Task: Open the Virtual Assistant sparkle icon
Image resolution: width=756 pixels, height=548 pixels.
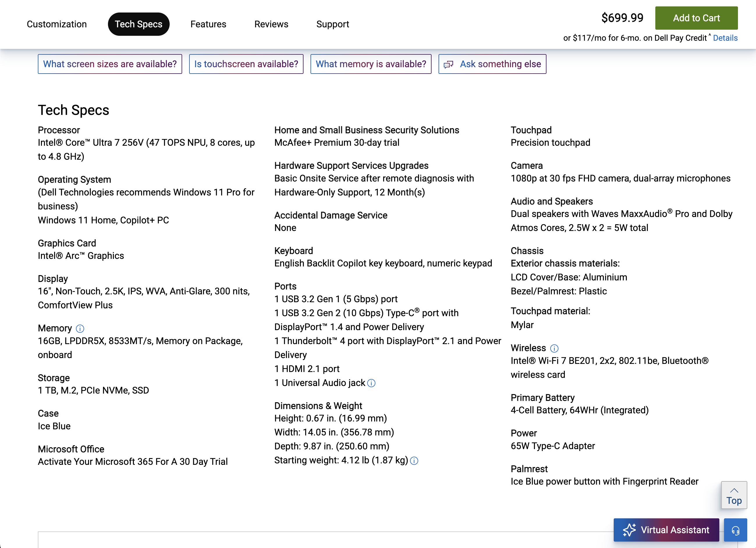Action: 630,530
